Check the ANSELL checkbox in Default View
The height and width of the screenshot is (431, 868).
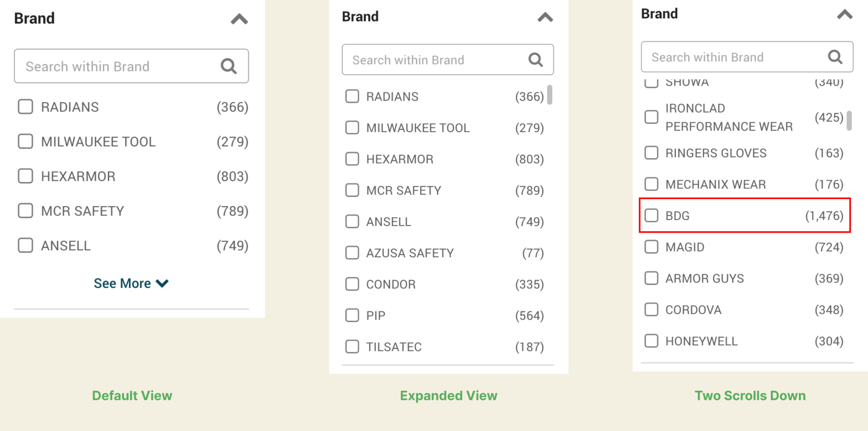[x=25, y=245]
